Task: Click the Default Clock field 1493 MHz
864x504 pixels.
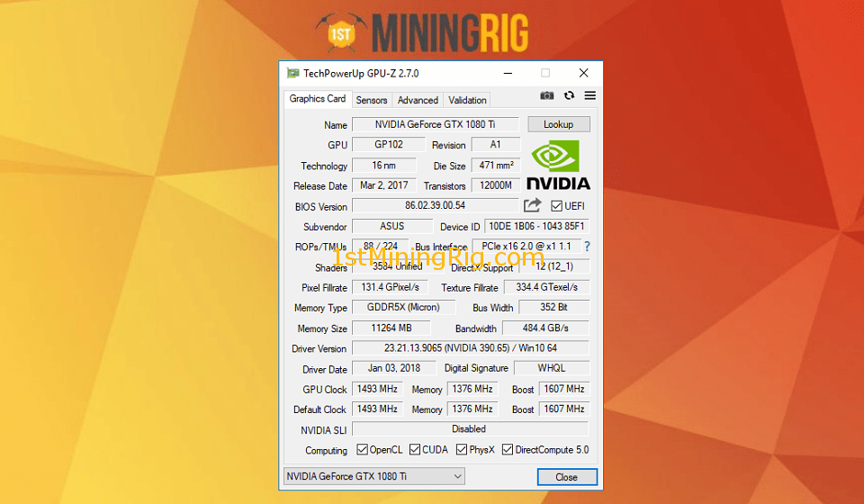Action: 377,409
